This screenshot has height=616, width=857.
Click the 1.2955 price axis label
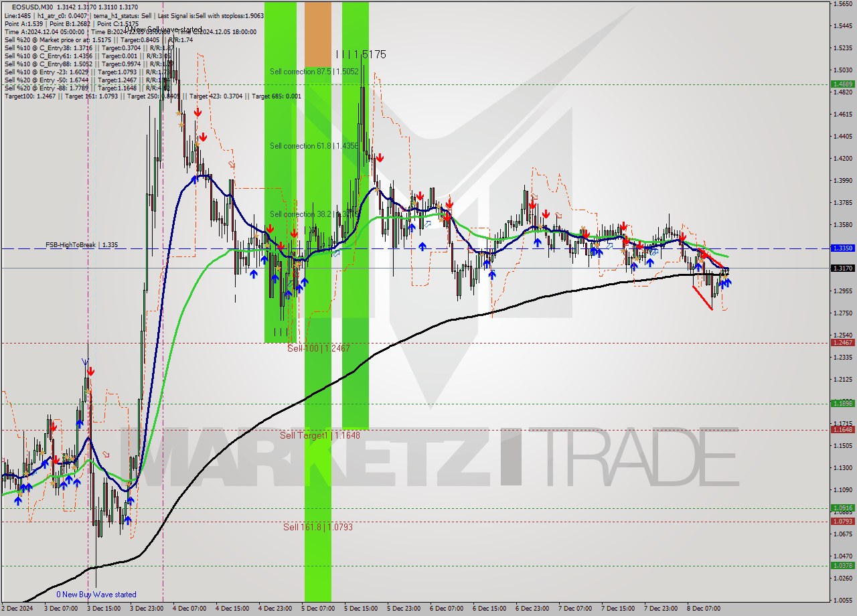tap(842, 291)
